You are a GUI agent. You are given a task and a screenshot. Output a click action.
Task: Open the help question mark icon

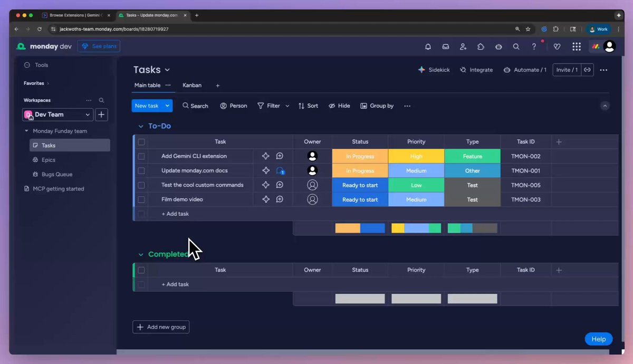pyautogui.click(x=534, y=46)
